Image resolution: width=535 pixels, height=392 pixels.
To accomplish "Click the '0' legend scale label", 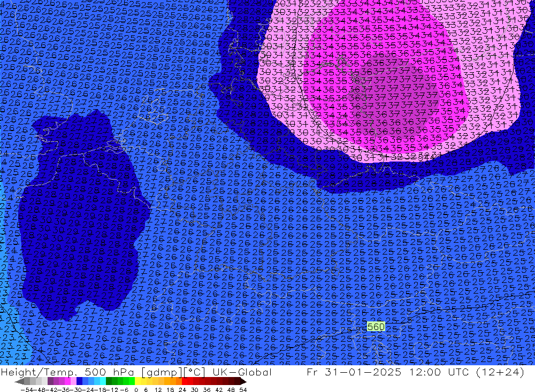I will click(136, 390).
